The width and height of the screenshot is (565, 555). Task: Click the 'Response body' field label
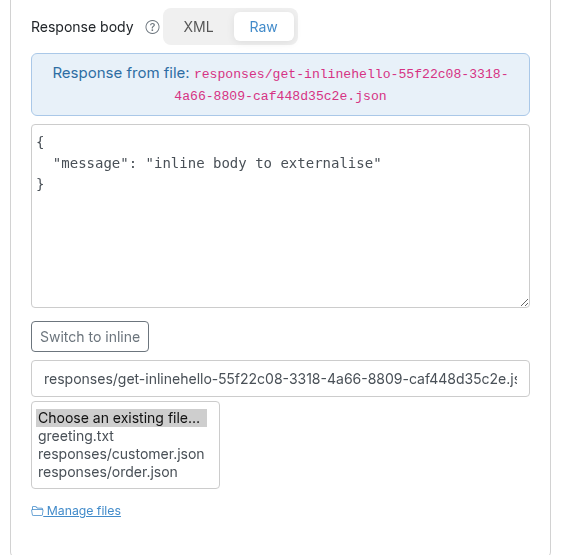click(x=82, y=27)
